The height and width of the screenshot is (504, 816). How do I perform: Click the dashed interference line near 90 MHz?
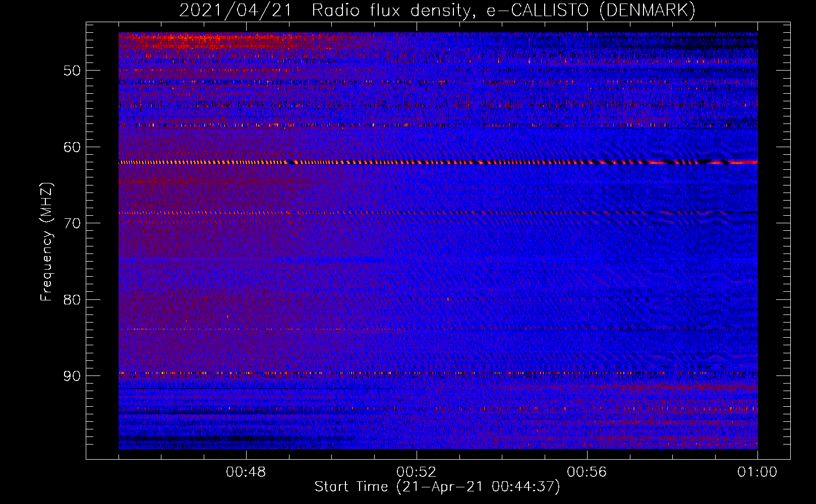(x=438, y=373)
